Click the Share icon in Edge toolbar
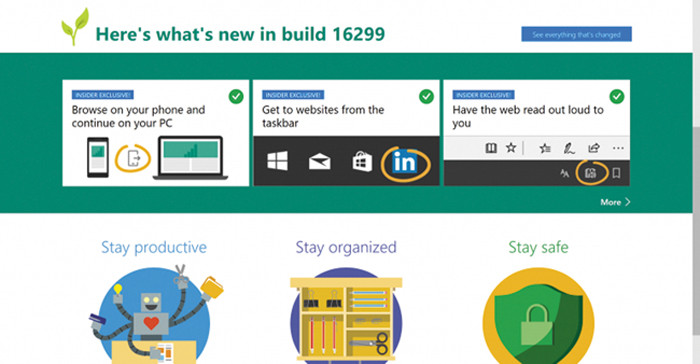Image resolution: width=700 pixels, height=364 pixels. point(593,148)
